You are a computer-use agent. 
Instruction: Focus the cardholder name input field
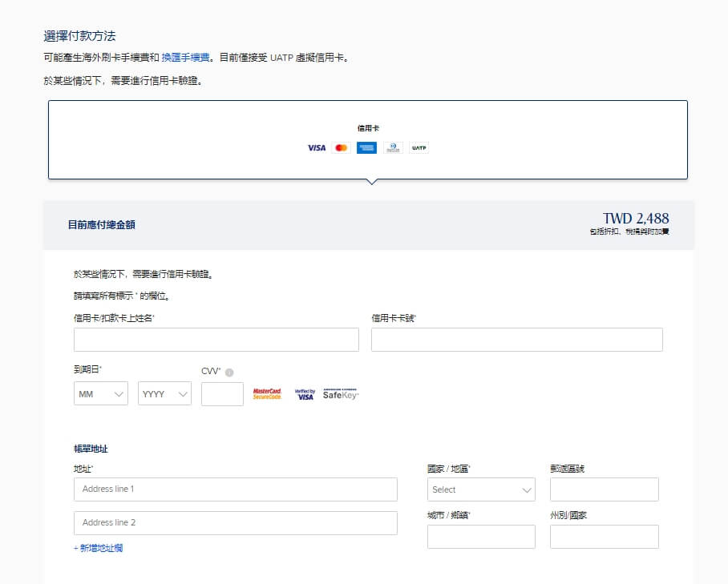[216, 340]
